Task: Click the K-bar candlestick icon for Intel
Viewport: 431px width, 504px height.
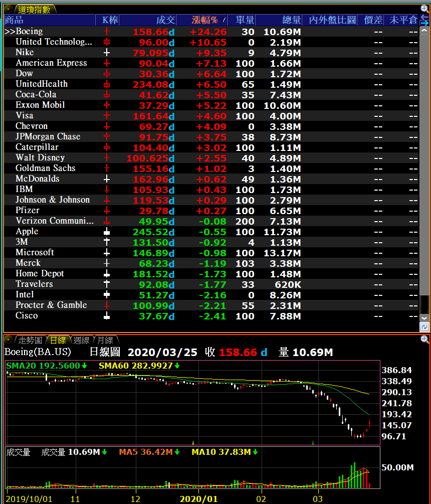Action: 107,295
